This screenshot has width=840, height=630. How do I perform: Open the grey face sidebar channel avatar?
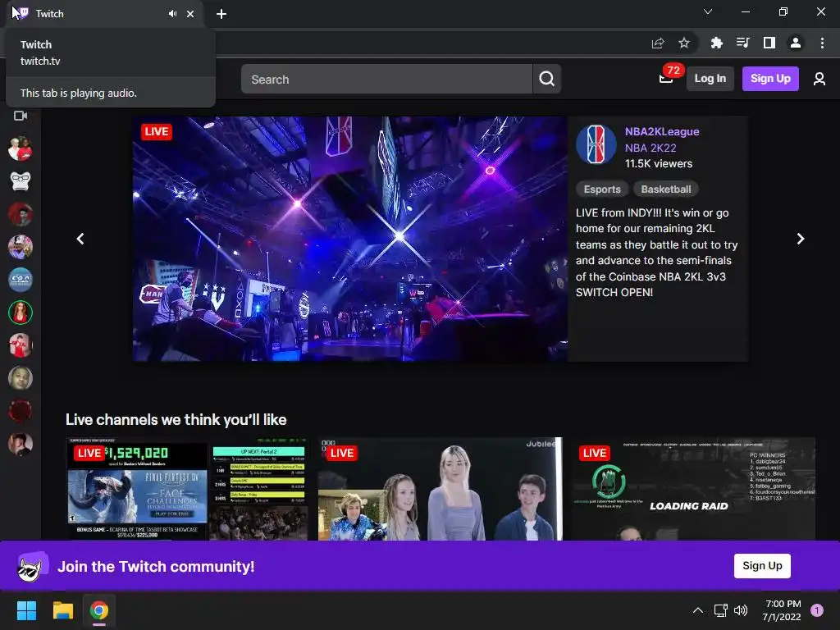tap(21, 378)
